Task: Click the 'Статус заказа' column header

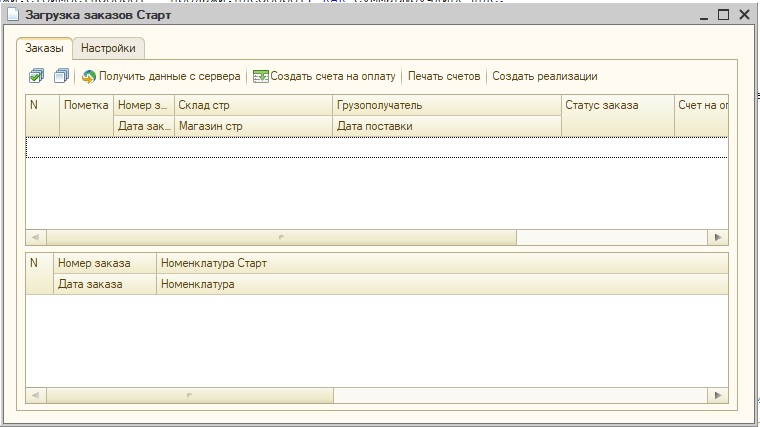Action: tap(618, 116)
